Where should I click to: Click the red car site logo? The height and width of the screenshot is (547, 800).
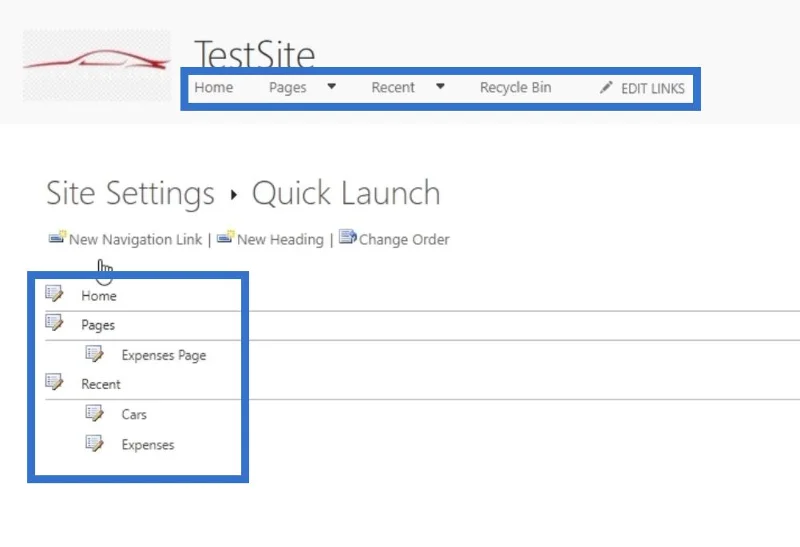click(97, 64)
